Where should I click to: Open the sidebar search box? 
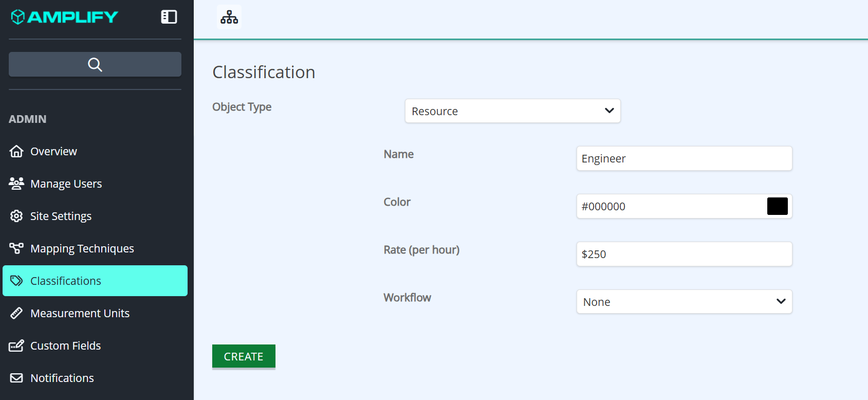(95, 64)
